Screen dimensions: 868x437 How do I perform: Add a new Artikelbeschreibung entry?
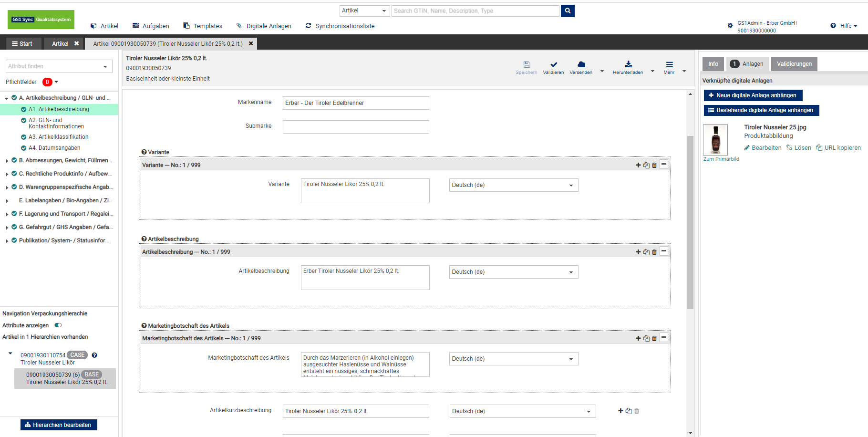pos(638,252)
